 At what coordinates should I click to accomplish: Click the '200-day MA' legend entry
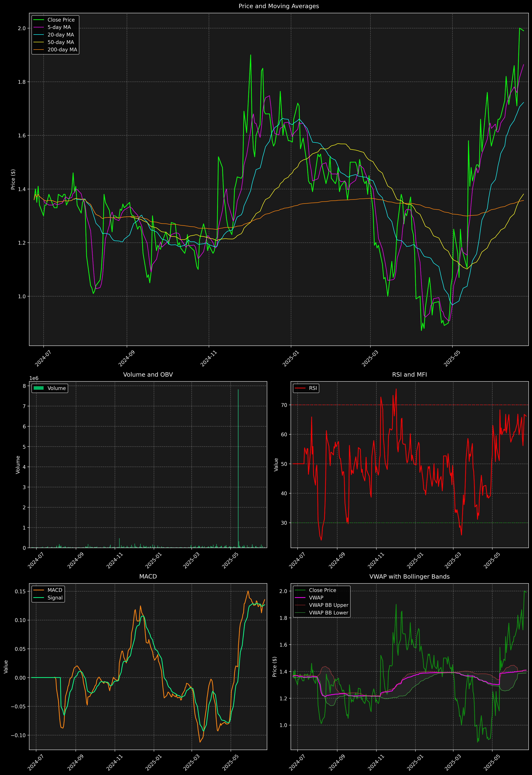click(55, 50)
